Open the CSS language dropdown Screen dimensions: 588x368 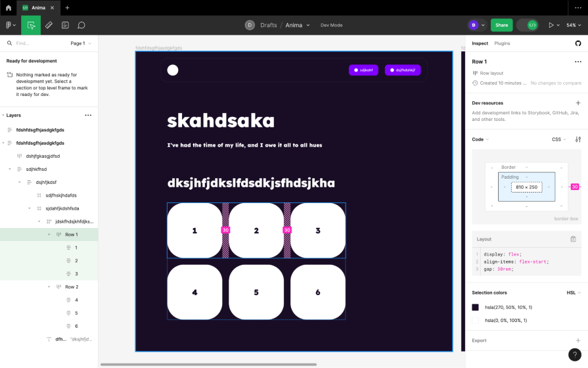559,139
